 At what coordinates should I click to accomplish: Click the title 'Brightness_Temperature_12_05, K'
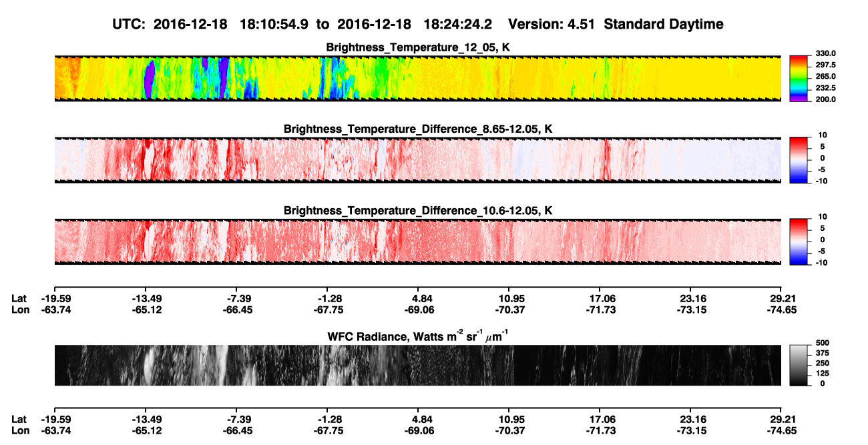click(418, 47)
